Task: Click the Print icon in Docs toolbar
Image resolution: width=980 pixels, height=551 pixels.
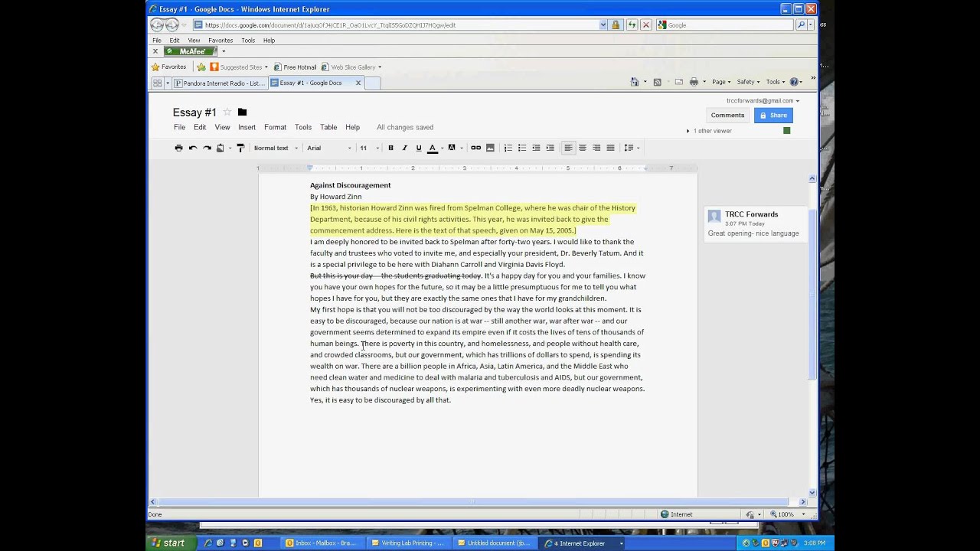Action: coord(178,148)
